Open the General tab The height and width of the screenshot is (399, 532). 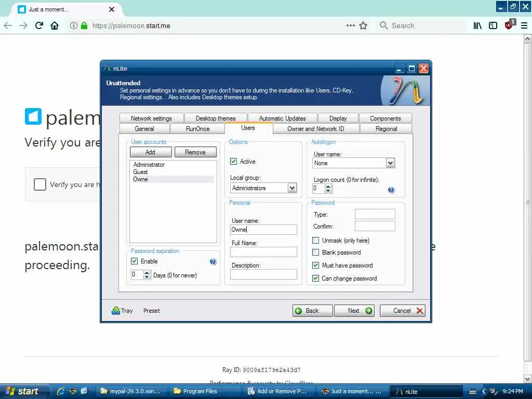(x=144, y=129)
